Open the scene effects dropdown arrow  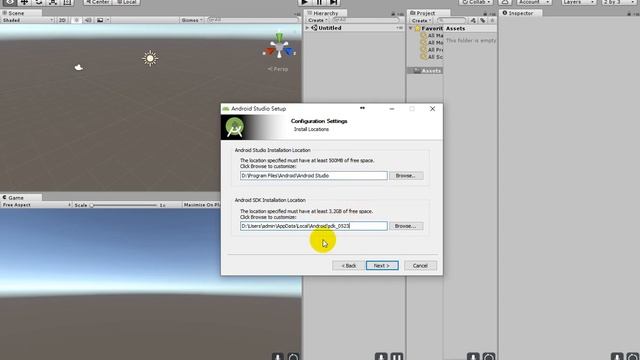tap(108, 20)
